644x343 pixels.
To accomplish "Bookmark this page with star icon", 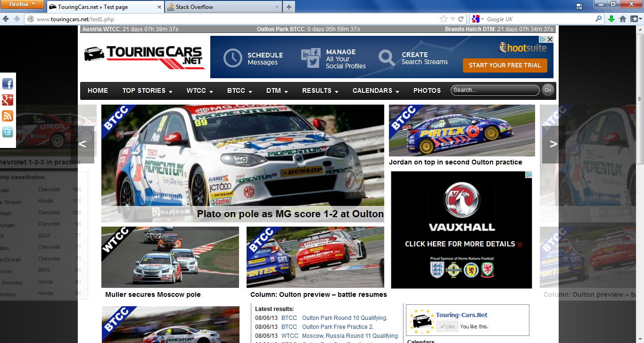I will 443,19.
